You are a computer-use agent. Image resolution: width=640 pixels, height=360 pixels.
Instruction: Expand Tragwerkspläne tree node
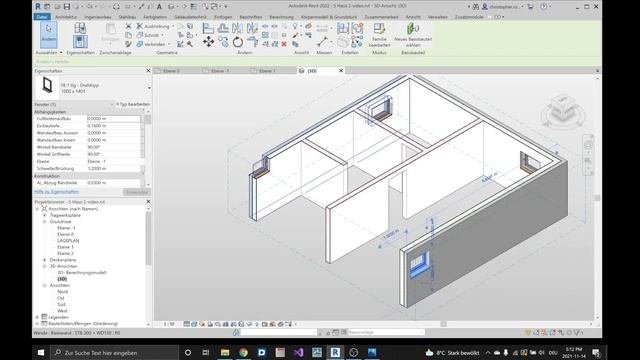click(x=44, y=215)
